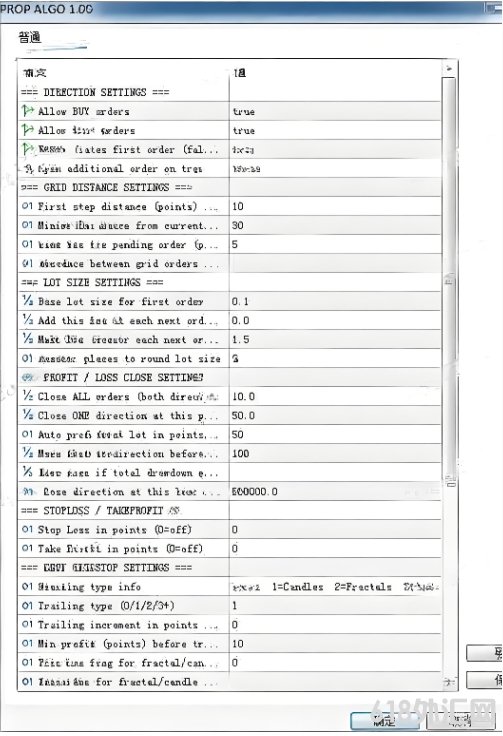
Task: Click the integer icon beside First step distance
Action: (28, 207)
